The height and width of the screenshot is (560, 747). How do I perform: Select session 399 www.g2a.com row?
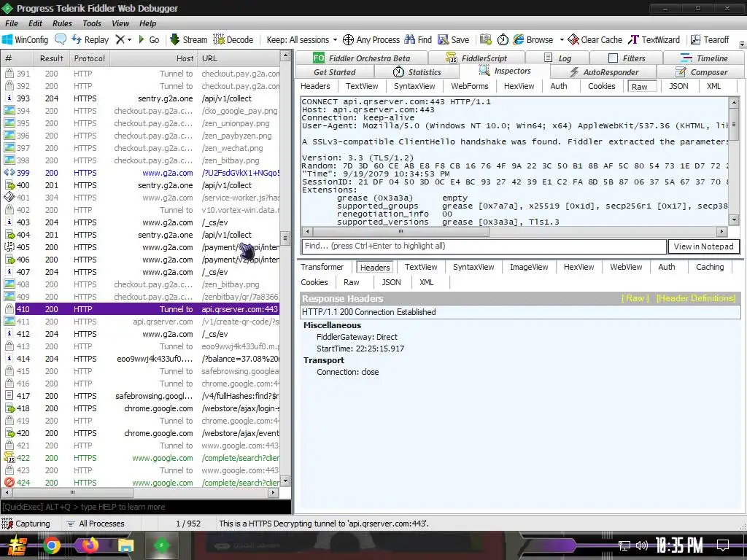tap(142, 173)
